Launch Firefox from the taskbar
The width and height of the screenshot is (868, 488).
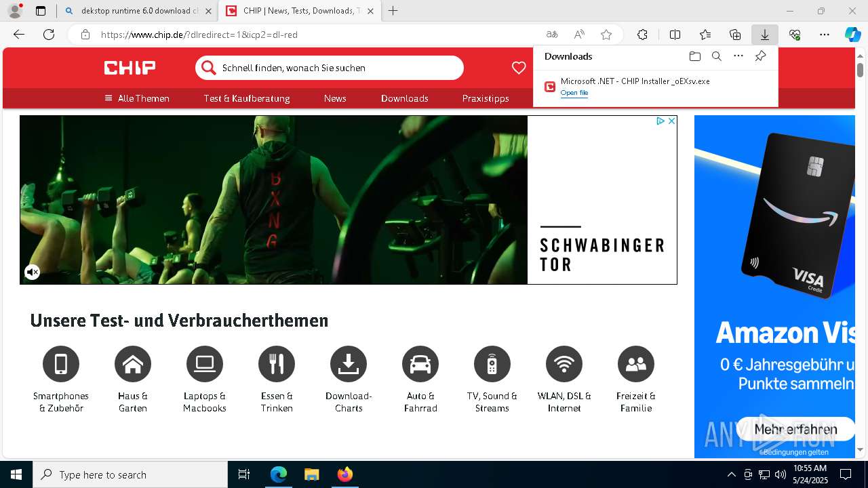(x=344, y=474)
